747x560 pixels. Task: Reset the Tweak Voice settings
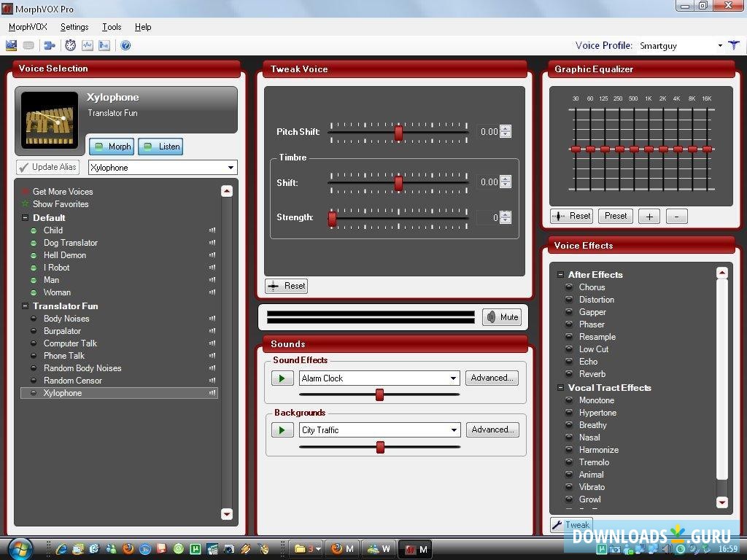286,286
